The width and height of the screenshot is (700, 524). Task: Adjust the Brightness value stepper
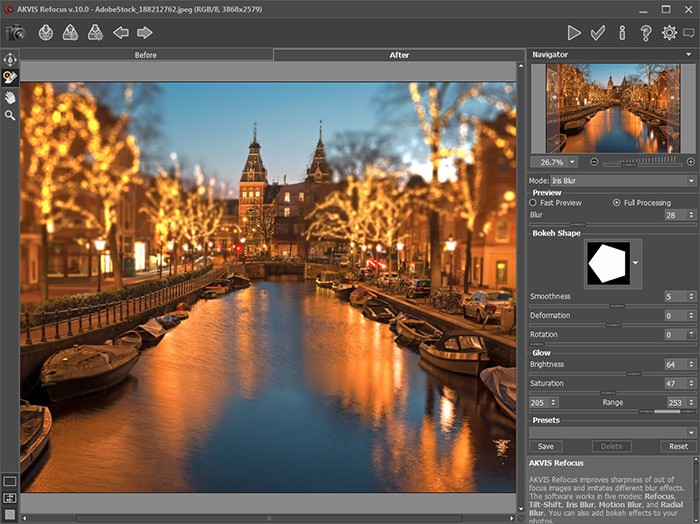[691, 365]
